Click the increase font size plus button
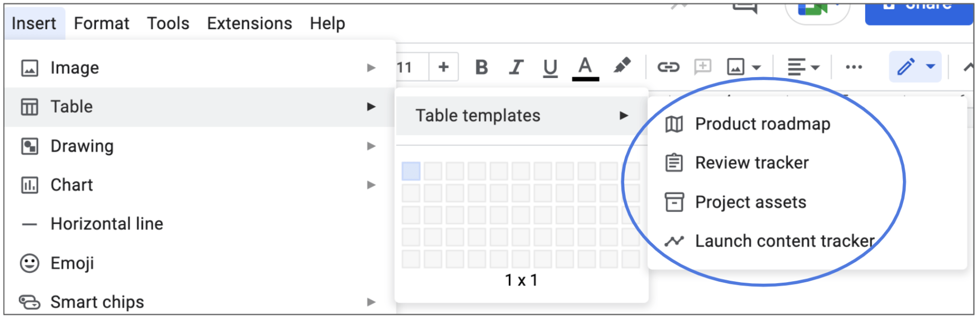980x321 pixels. tap(444, 67)
